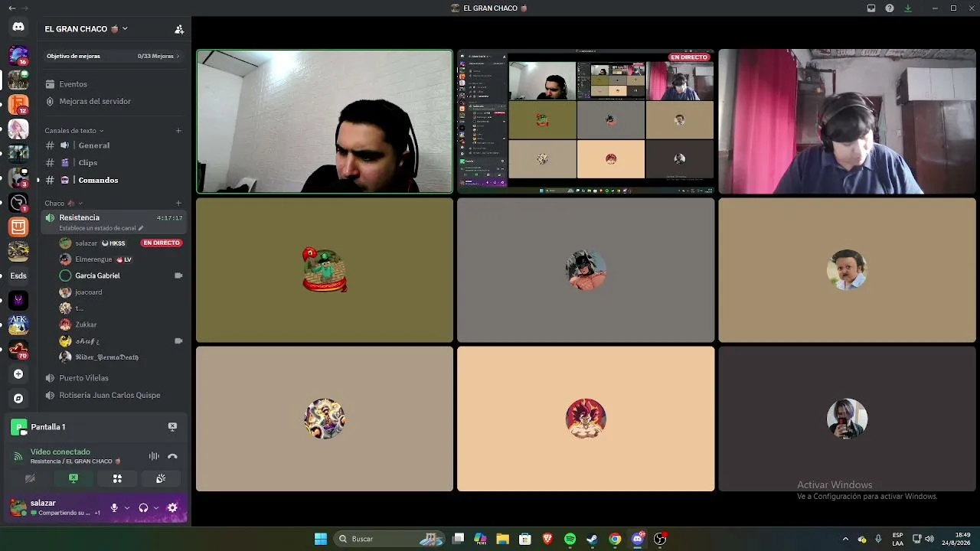Click the green download update icon

(x=908, y=8)
